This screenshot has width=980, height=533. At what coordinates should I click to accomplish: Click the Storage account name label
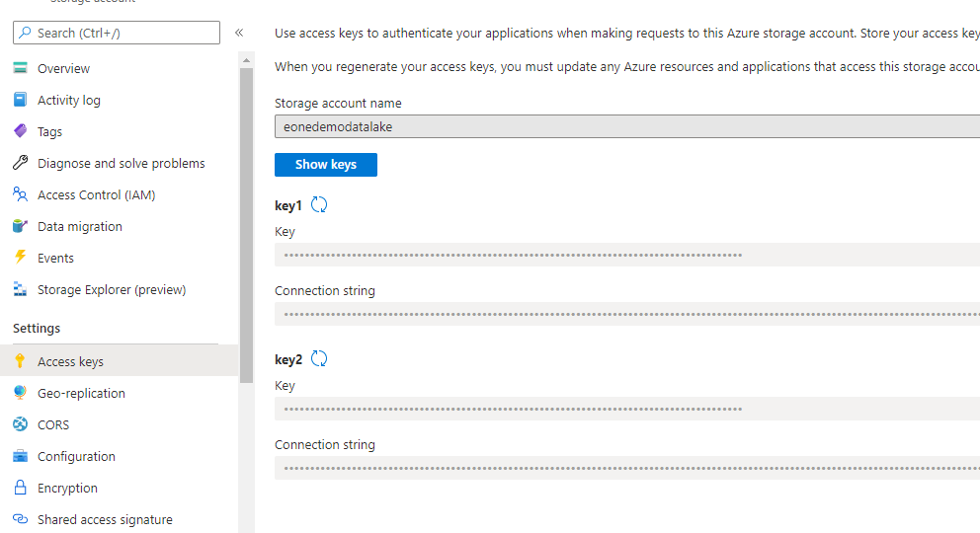pos(338,103)
